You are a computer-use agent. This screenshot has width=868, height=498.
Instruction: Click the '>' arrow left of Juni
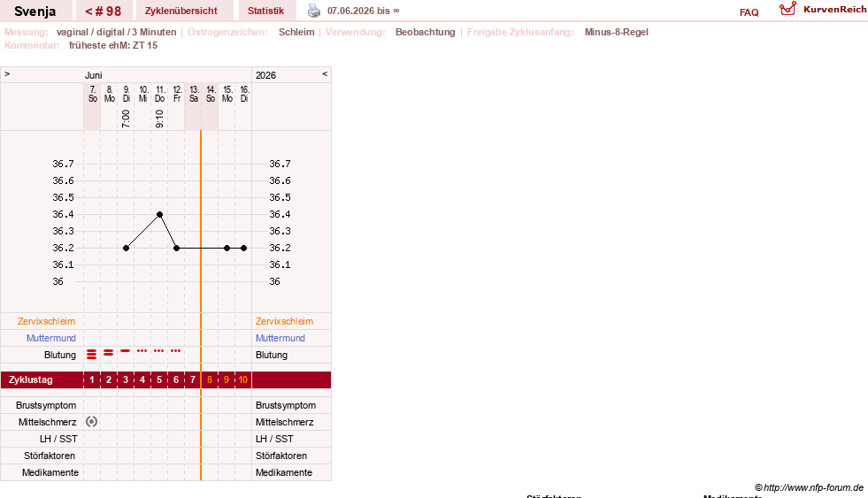(x=7, y=73)
